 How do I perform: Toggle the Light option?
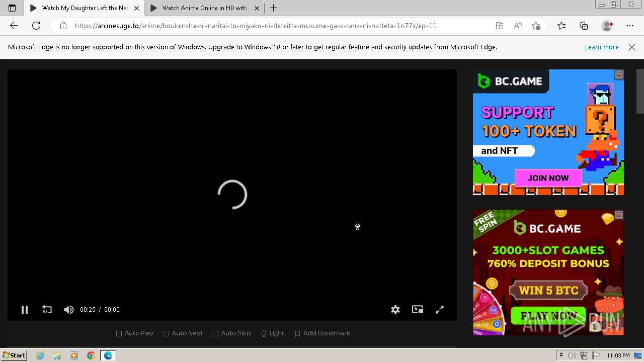coord(273,333)
